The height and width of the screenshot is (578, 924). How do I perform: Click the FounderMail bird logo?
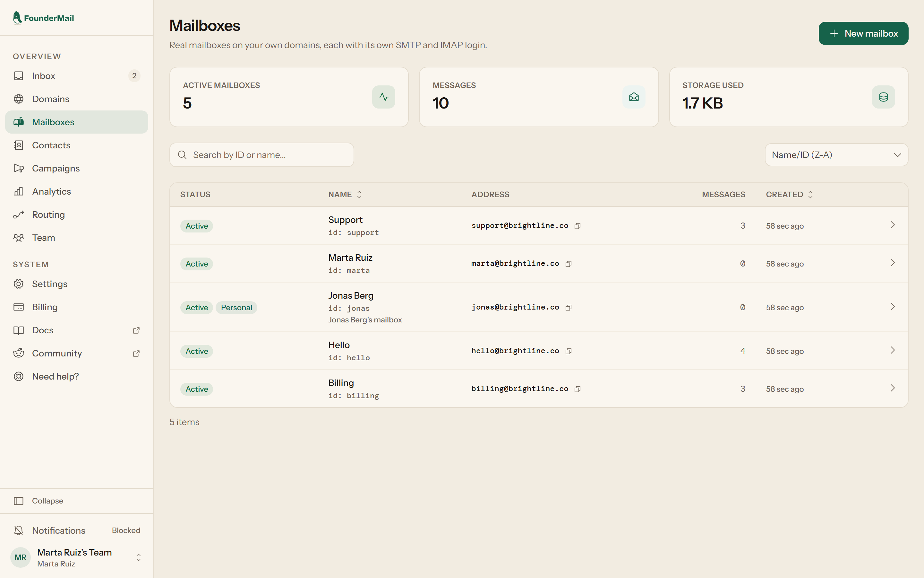pyautogui.click(x=17, y=18)
